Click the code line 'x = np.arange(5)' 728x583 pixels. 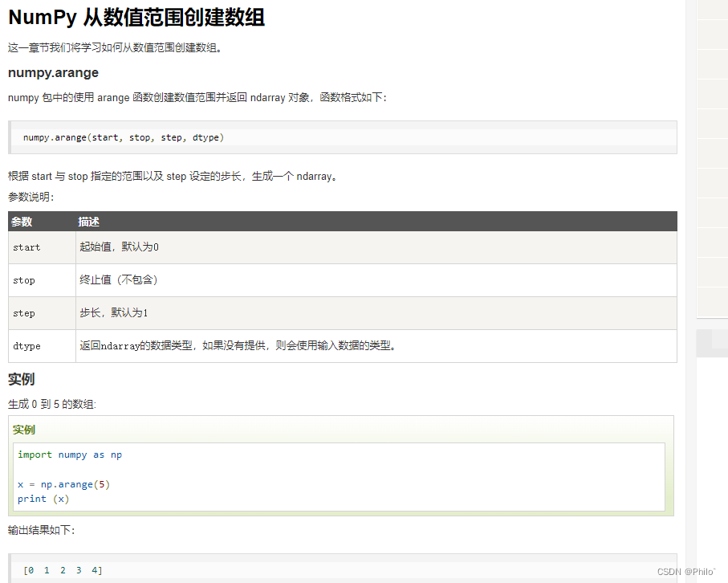[63, 484]
